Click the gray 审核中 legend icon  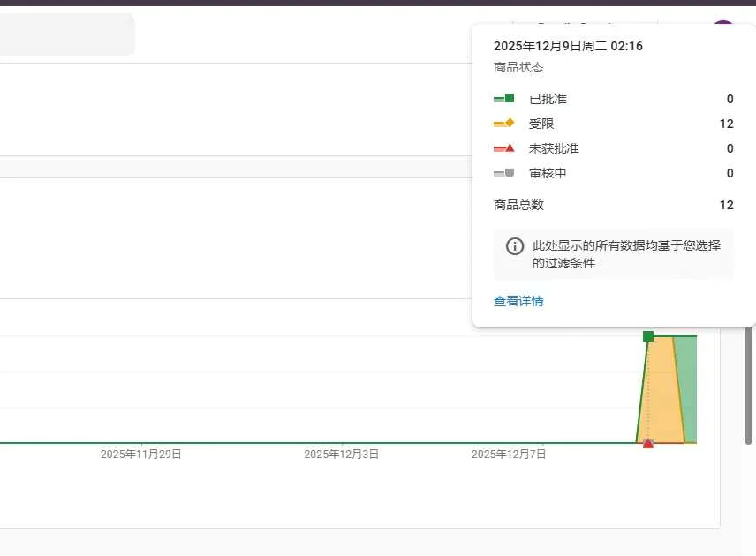pos(504,173)
